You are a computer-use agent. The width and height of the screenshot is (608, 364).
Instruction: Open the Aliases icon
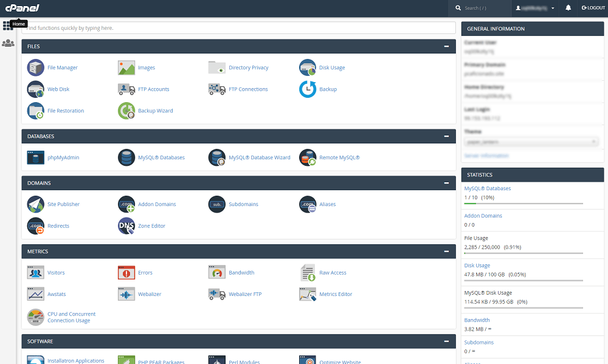click(x=308, y=204)
